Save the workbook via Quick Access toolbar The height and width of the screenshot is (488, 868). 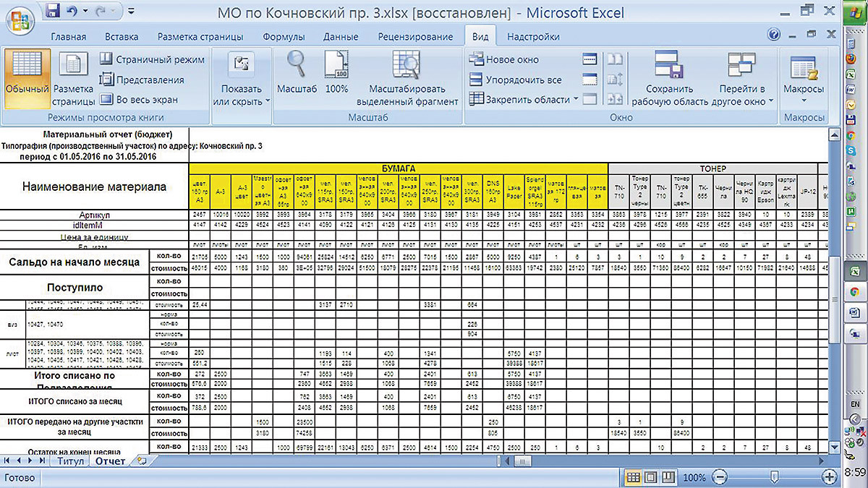pos(53,12)
